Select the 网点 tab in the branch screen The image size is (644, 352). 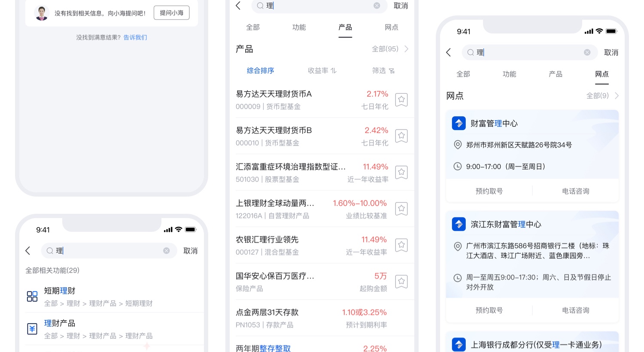click(x=601, y=74)
